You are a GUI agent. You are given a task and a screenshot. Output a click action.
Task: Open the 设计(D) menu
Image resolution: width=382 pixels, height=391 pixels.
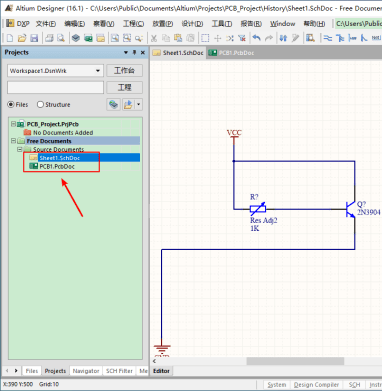pos(192,24)
